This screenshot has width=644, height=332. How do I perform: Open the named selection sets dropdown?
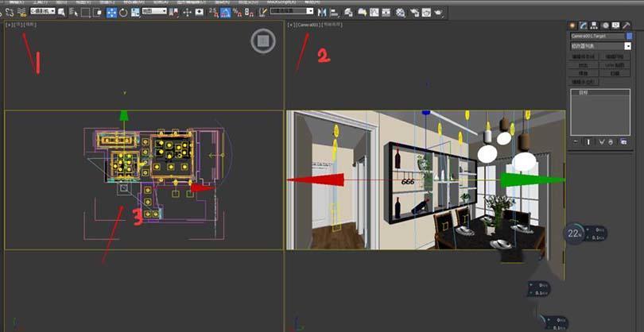pyautogui.click(x=292, y=11)
